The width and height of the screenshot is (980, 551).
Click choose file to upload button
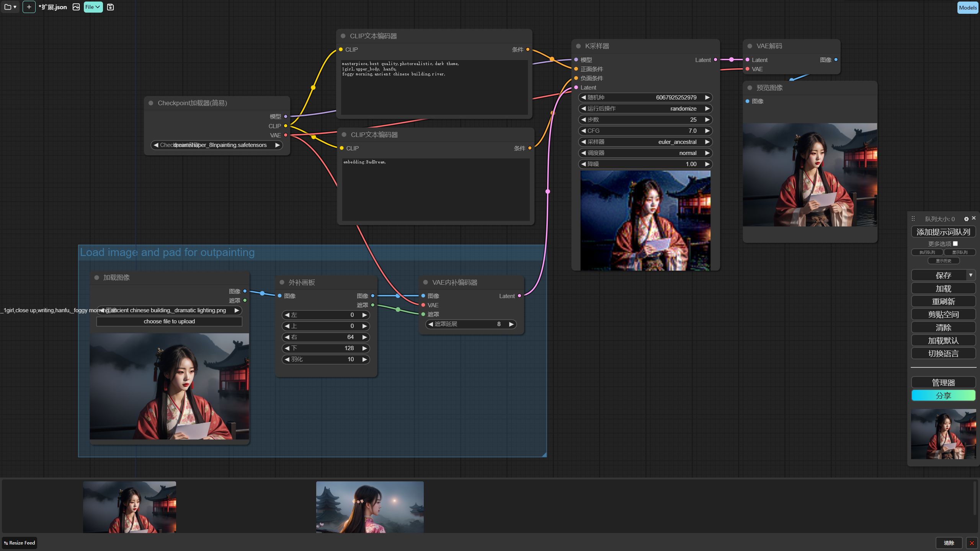169,321
